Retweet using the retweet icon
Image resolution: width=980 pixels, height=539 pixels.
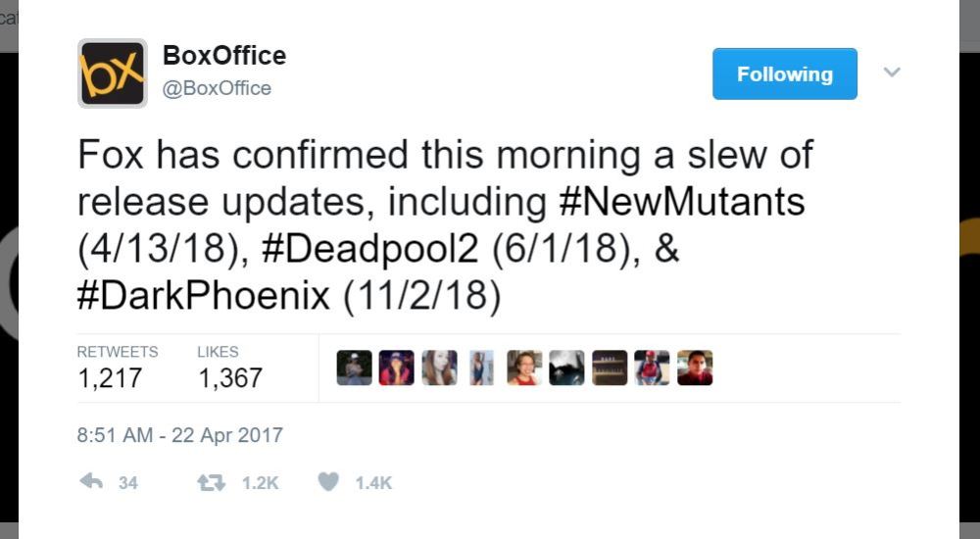coord(210,482)
